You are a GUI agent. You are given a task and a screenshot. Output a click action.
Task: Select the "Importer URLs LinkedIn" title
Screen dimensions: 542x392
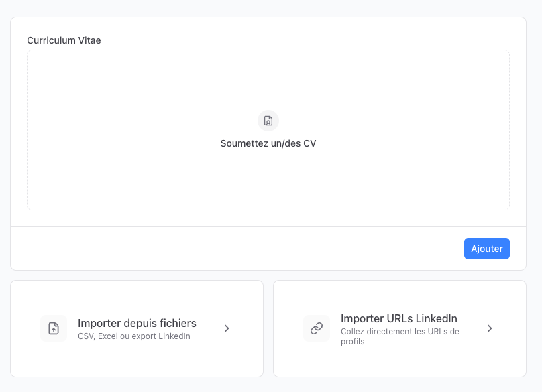[398, 318]
